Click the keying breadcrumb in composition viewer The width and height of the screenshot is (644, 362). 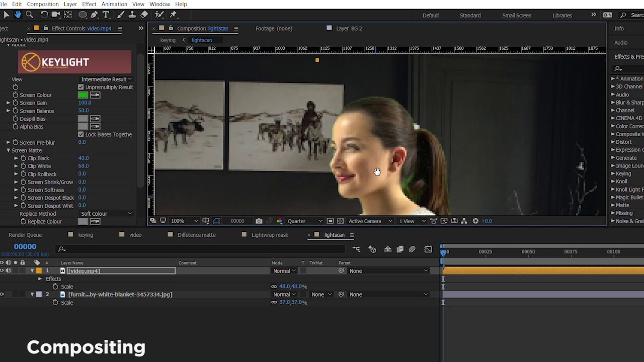pos(168,40)
